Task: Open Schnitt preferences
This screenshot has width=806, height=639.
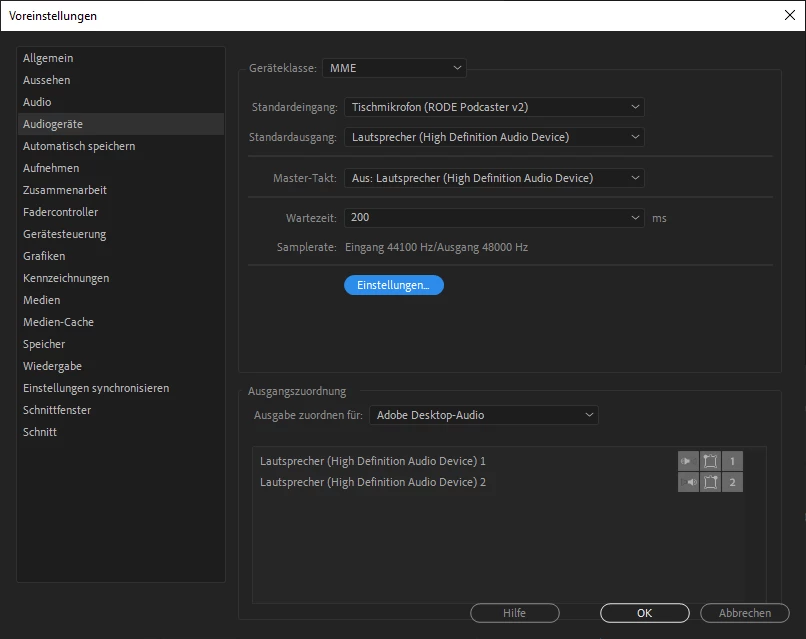Action: 121,432
